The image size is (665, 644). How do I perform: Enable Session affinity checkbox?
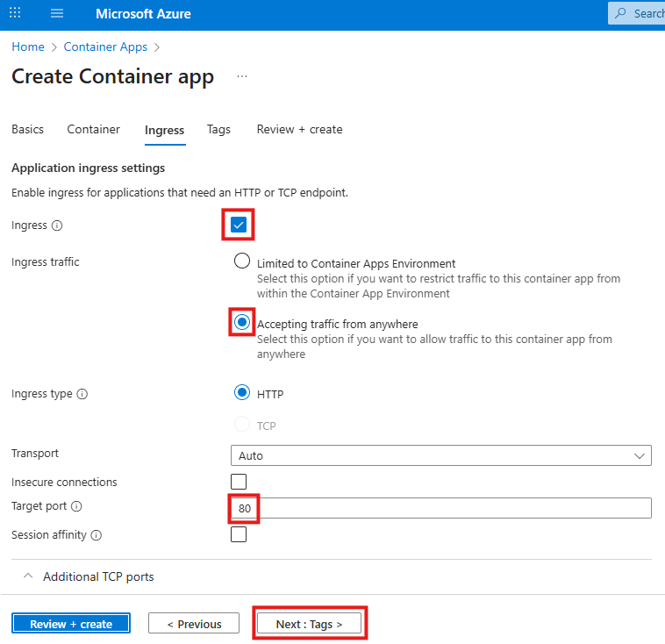[x=239, y=534]
